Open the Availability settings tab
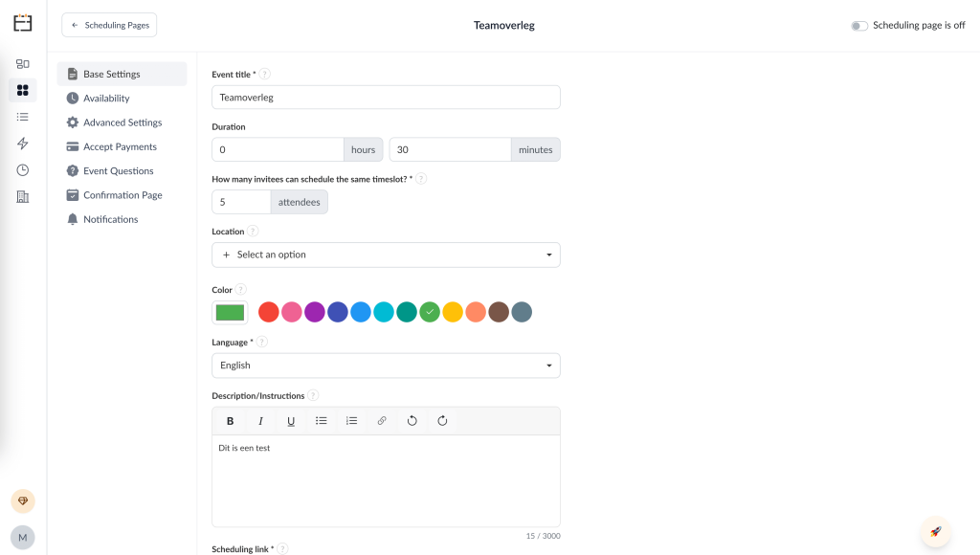This screenshot has width=980, height=555. [x=106, y=99]
